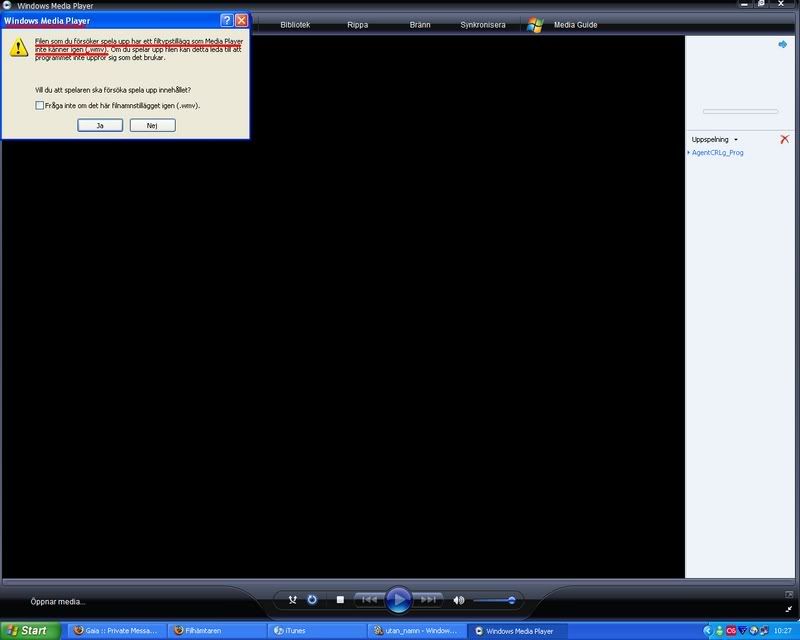The height and width of the screenshot is (640, 800).
Task: Toggle repeat mode icon
Action: (x=312, y=600)
